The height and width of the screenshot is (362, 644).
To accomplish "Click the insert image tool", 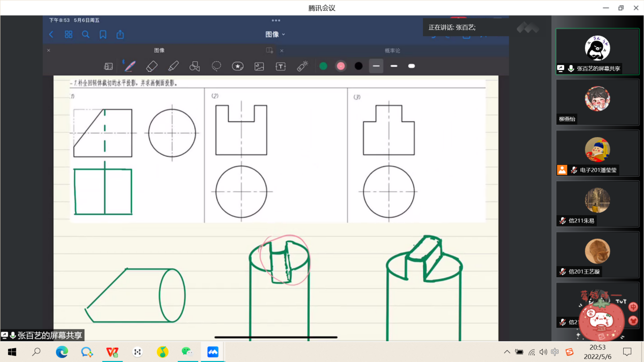I will click(x=259, y=66).
